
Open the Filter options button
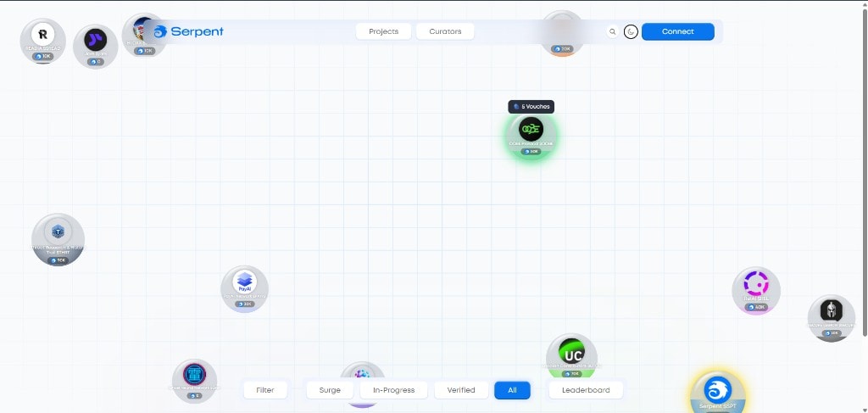[x=265, y=390]
